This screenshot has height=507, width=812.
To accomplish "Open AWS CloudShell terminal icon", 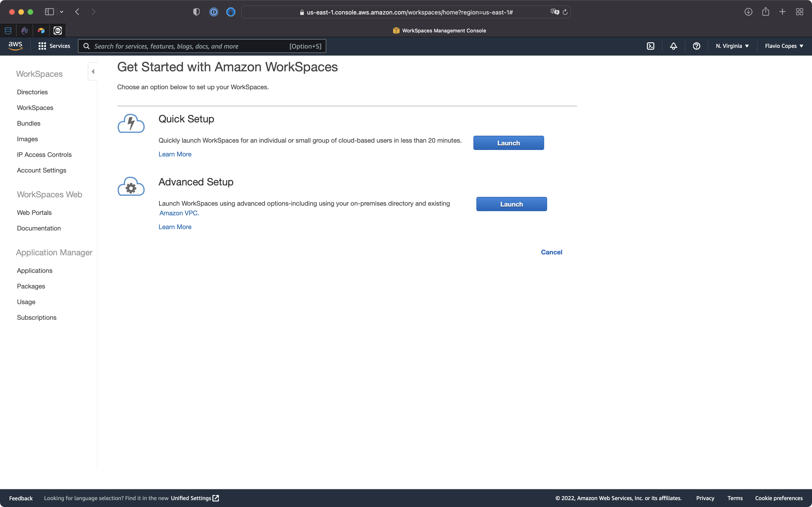I will (650, 46).
